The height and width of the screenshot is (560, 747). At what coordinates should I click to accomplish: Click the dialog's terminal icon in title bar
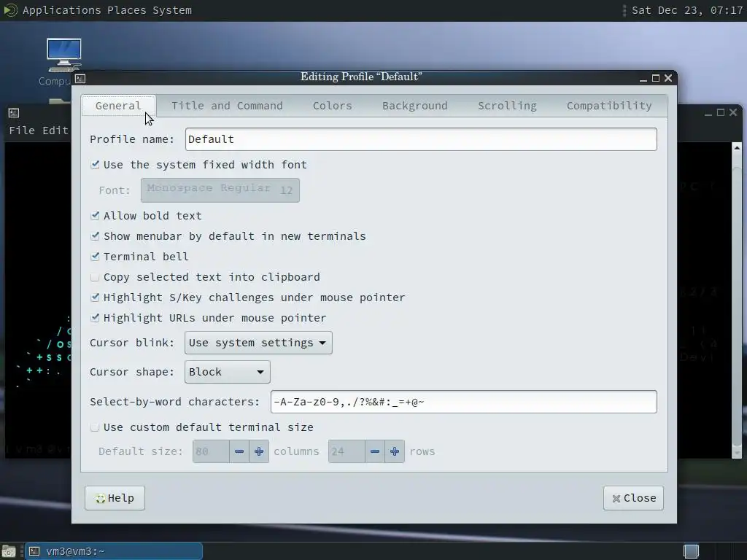click(x=80, y=79)
